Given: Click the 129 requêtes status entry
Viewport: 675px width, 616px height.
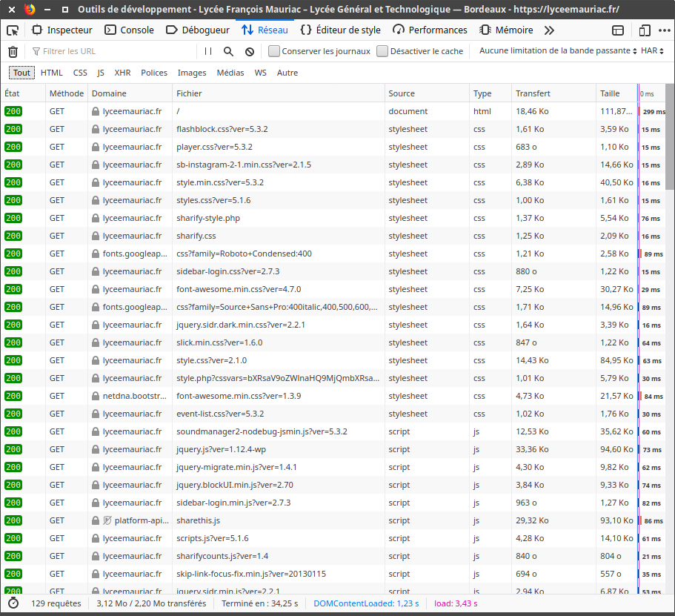Looking at the screenshot, I should click(56, 603).
